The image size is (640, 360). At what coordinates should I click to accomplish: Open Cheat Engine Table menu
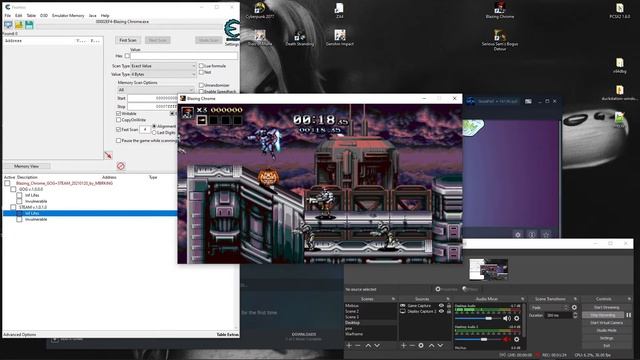point(31,16)
